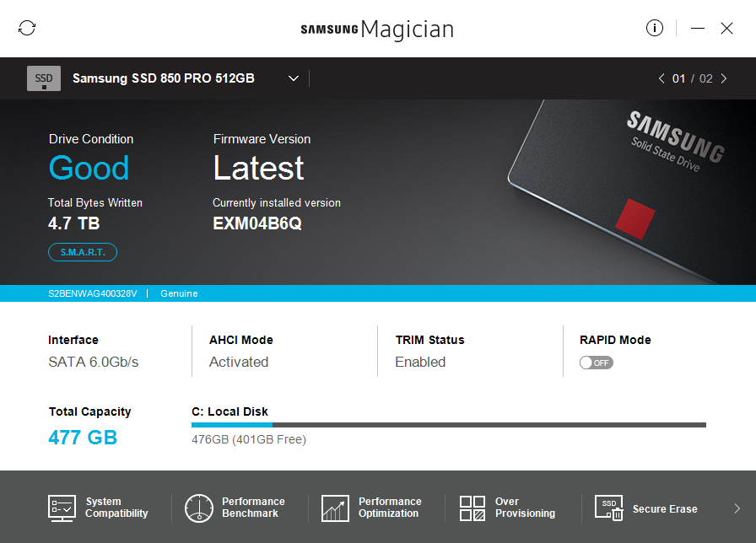Expand the Samsung SSD 850 PRO drive dropdown
The width and height of the screenshot is (756, 543).
(293, 78)
